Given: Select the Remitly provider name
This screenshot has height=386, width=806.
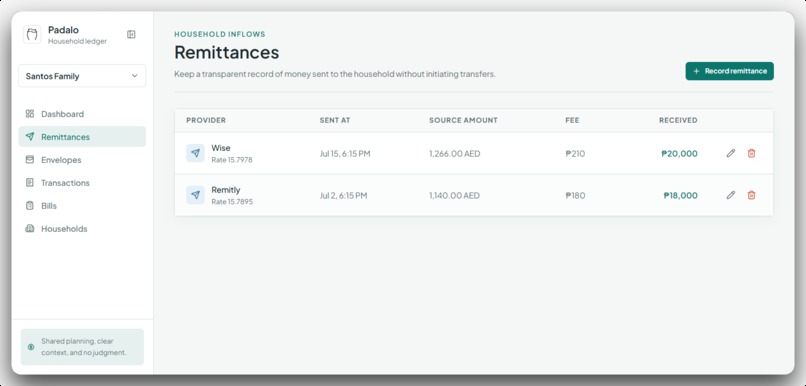Looking at the screenshot, I should coord(226,190).
